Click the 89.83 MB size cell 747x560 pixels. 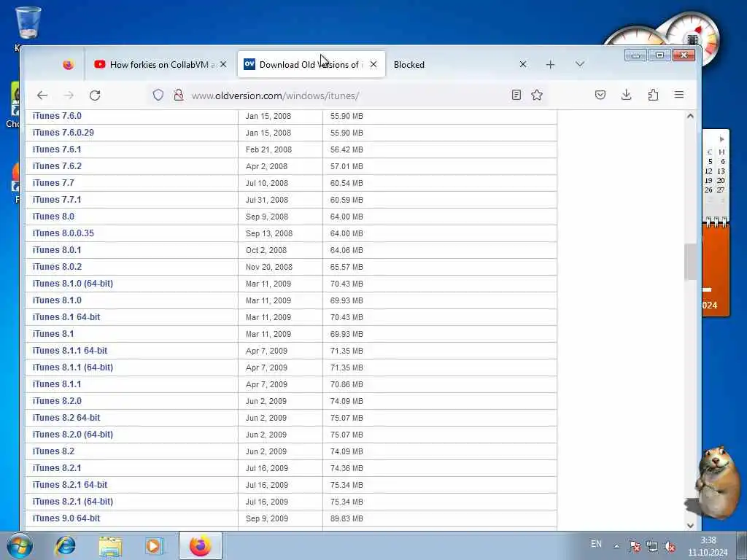pyautogui.click(x=440, y=518)
